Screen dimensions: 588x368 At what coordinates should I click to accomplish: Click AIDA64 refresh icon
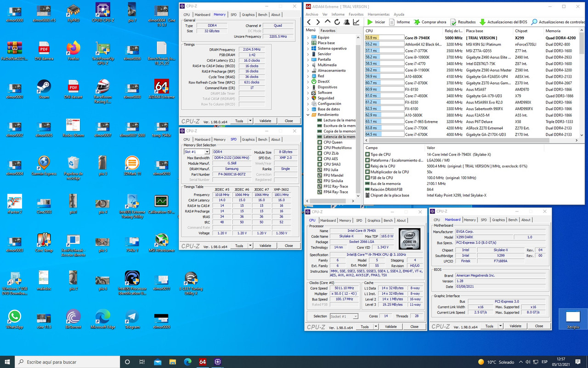337,22
